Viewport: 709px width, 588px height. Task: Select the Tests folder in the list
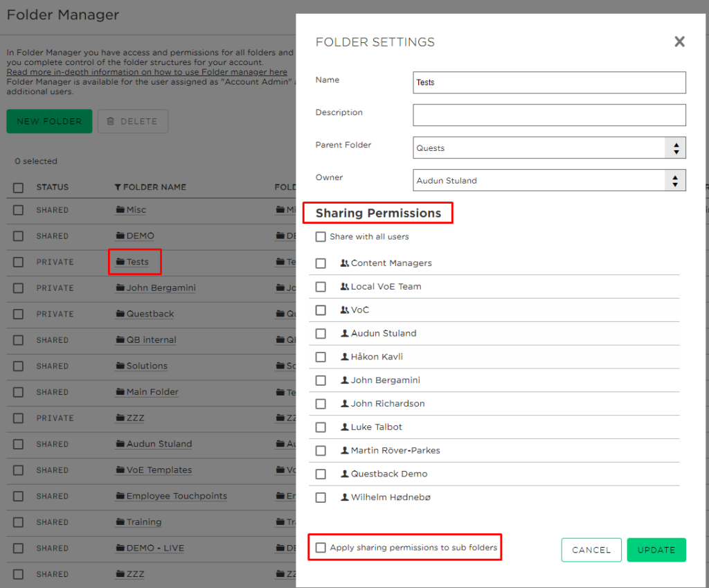pos(134,261)
